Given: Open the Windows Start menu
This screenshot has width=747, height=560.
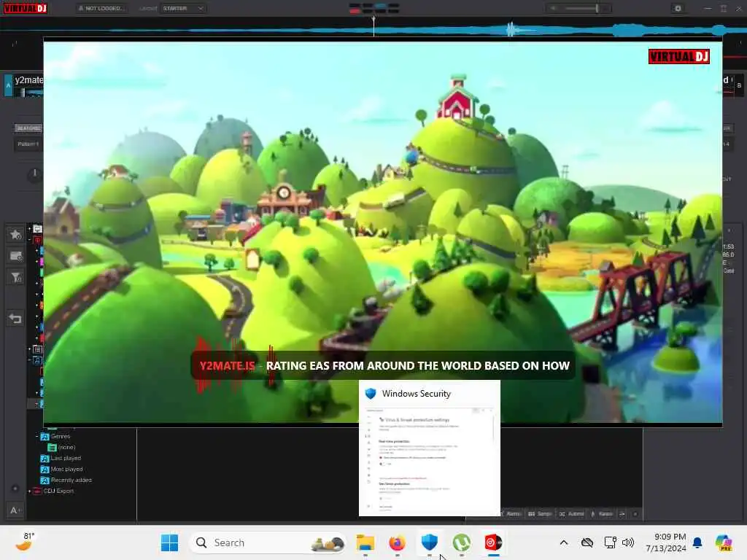Looking at the screenshot, I should 169,542.
